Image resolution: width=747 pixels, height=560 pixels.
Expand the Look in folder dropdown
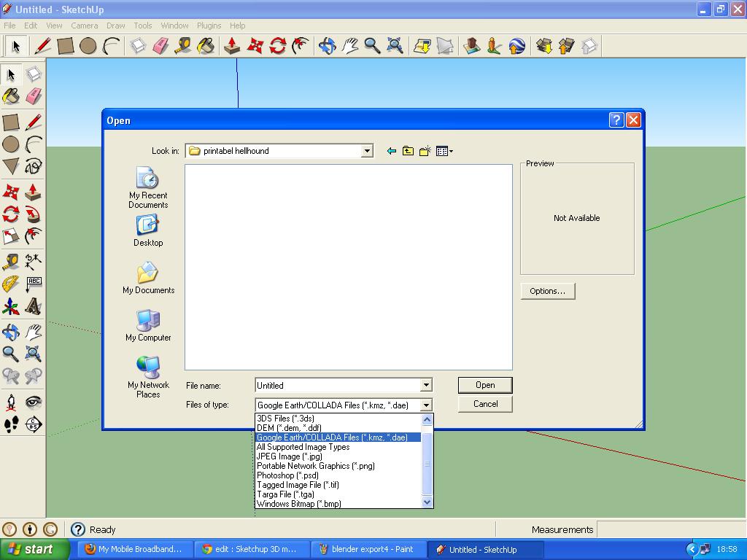pos(367,151)
